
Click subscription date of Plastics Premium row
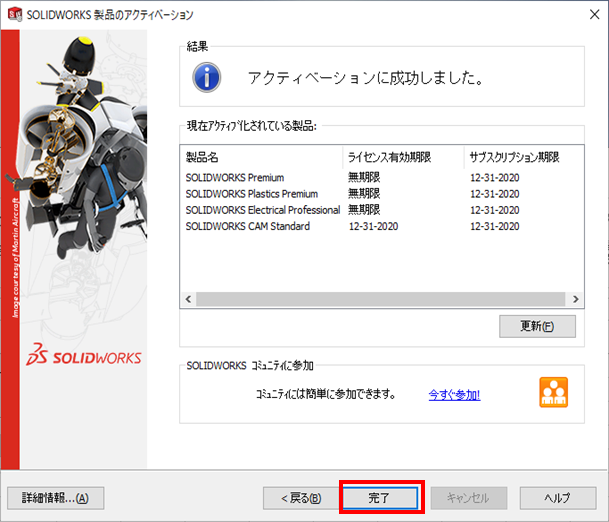494,194
